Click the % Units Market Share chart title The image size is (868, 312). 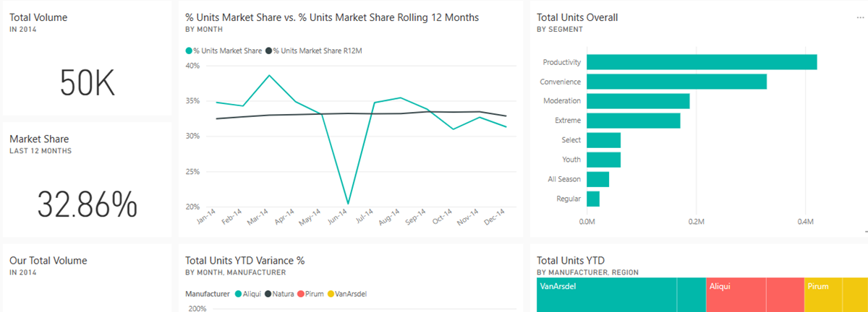pos(332,17)
